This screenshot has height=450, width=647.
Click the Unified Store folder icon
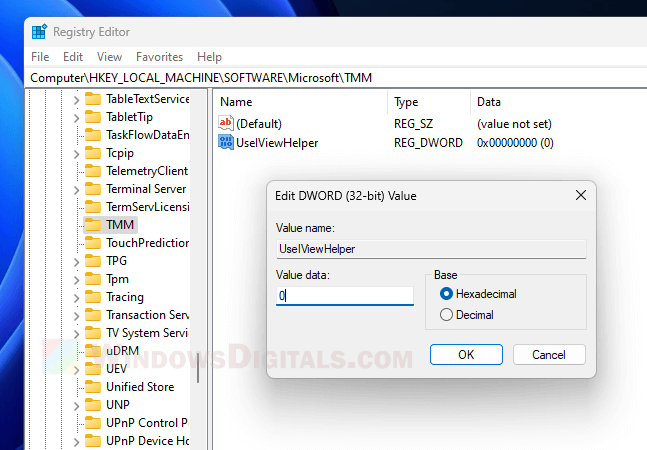[x=93, y=387]
